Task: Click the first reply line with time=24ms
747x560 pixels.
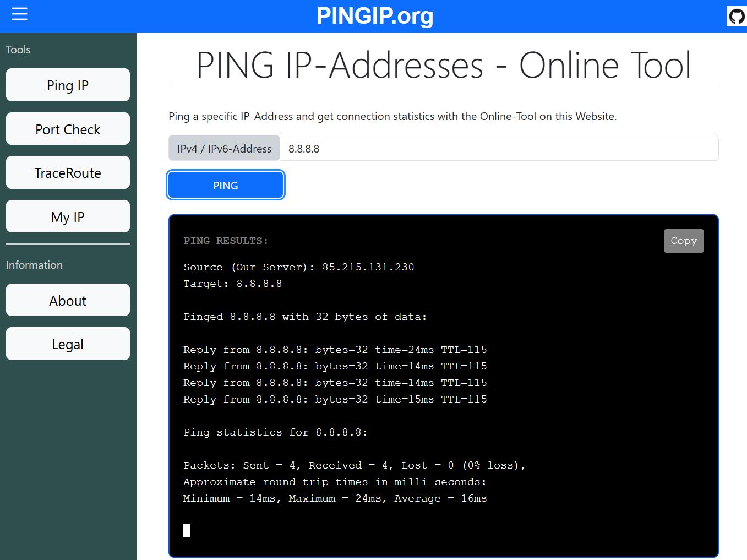Action: pos(335,350)
